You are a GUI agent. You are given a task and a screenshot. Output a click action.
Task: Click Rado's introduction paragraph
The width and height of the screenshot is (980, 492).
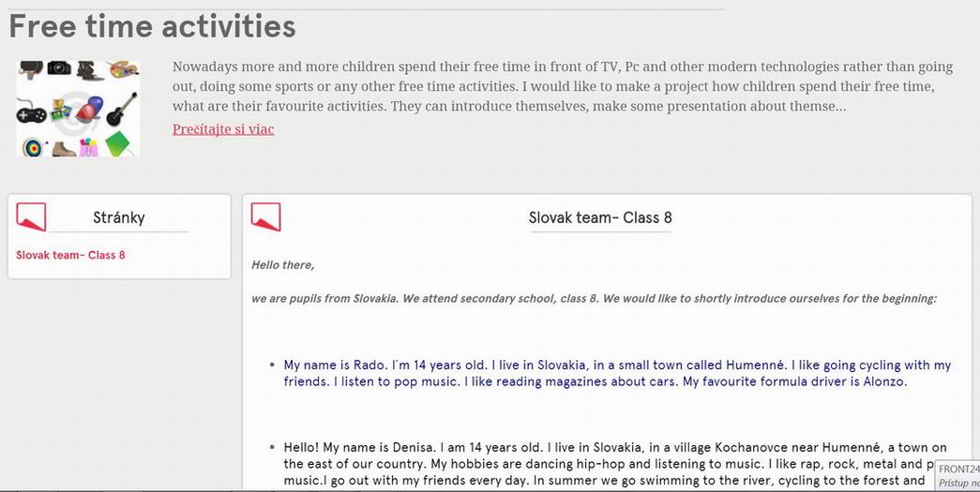[x=617, y=373]
